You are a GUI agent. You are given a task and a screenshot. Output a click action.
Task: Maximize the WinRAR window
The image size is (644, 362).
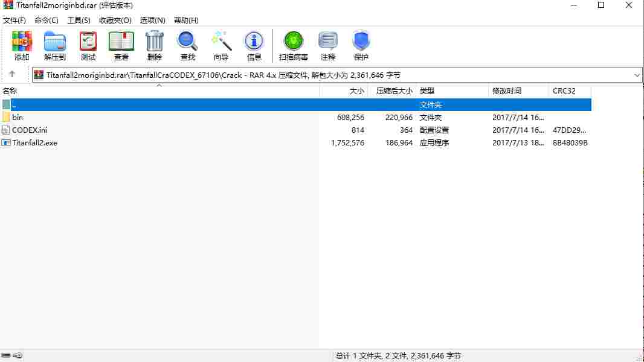tap(601, 5)
